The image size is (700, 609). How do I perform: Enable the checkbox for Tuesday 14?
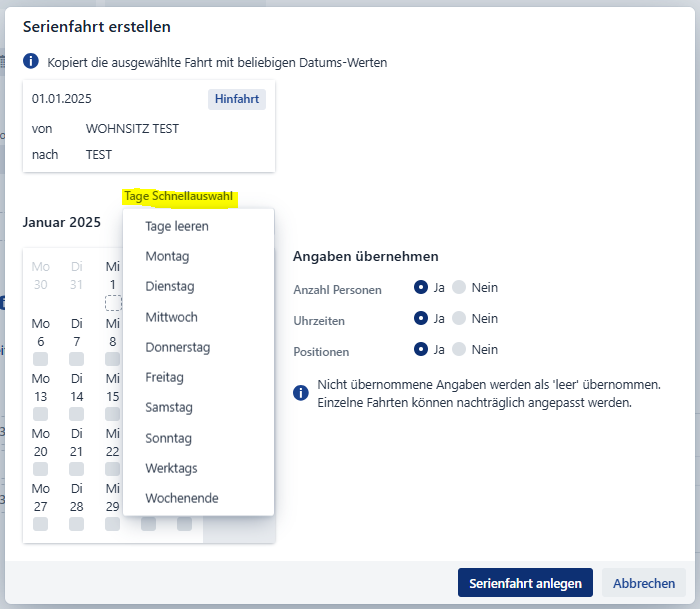tap(77, 413)
